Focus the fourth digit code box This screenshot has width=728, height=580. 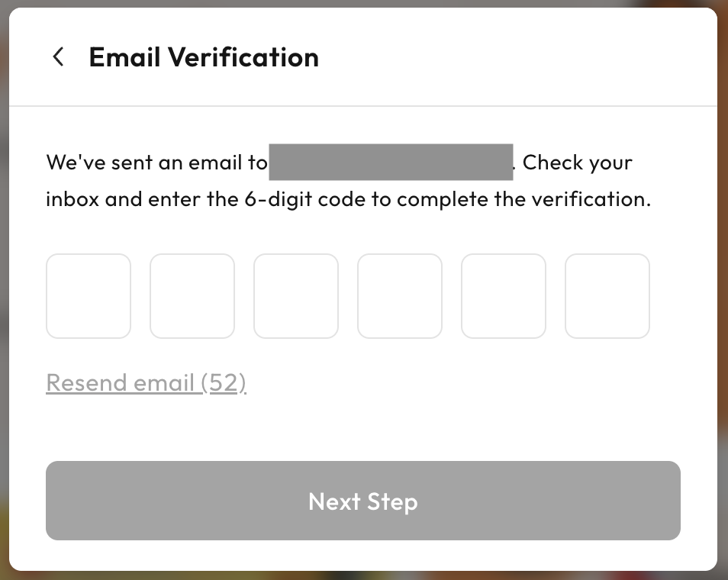click(400, 296)
